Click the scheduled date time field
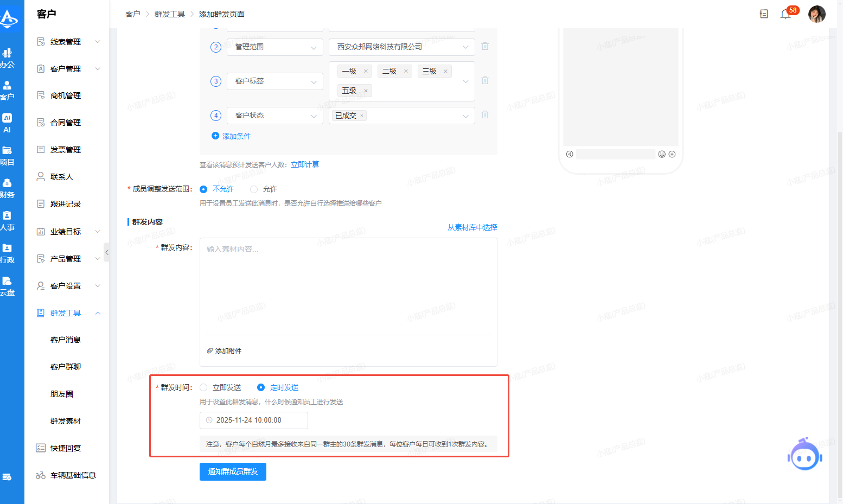843x504 pixels. click(253, 420)
